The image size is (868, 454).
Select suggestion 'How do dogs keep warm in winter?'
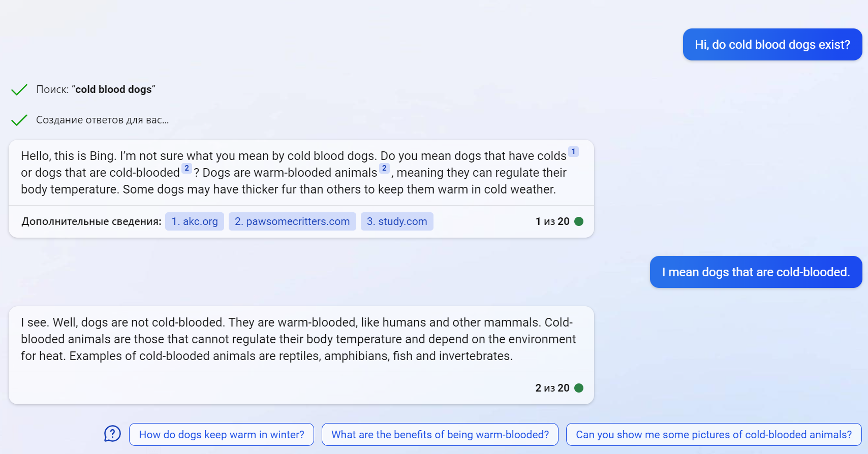(222, 435)
